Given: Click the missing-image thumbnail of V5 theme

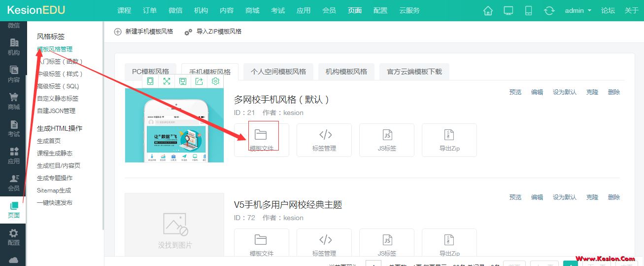Looking at the screenshot, I should coord(174,225).
